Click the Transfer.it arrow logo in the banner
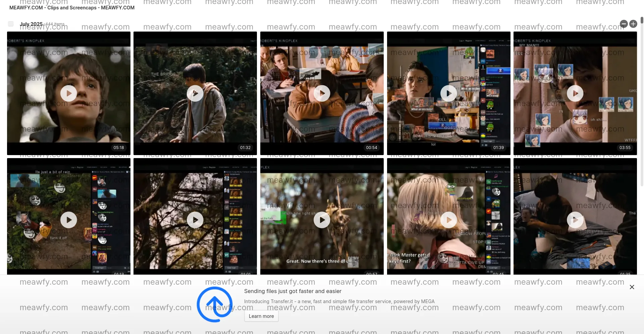The image size is (644, 334). pos(214,304)
